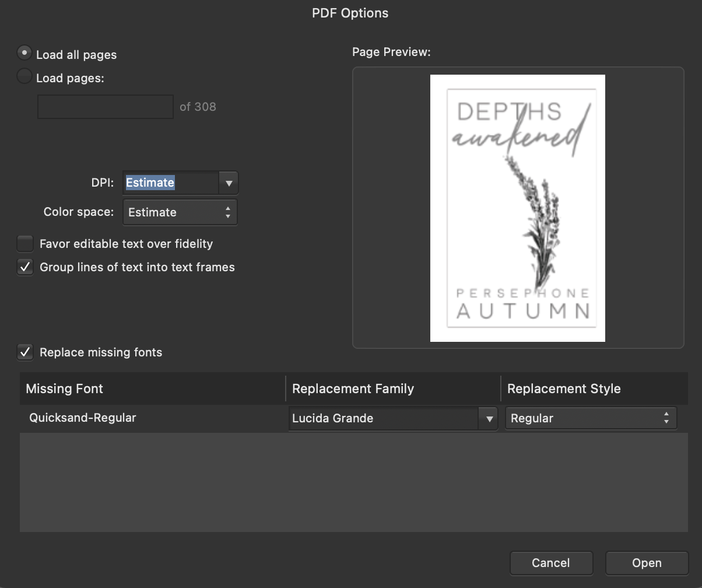Click the Missing Font column header
The width and height of the screenshot is (702, 588).
click(x=153, y=388)
